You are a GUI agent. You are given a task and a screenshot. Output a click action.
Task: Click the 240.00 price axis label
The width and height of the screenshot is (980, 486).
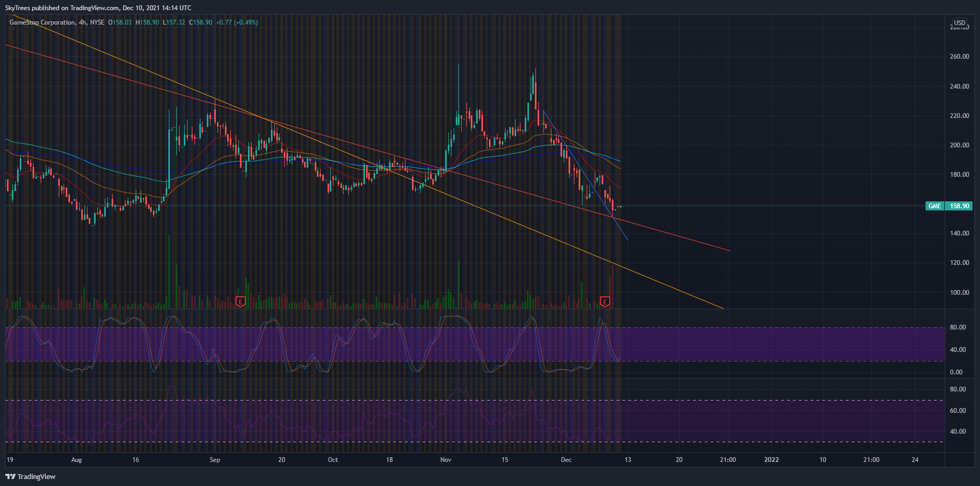click(959, 87)
